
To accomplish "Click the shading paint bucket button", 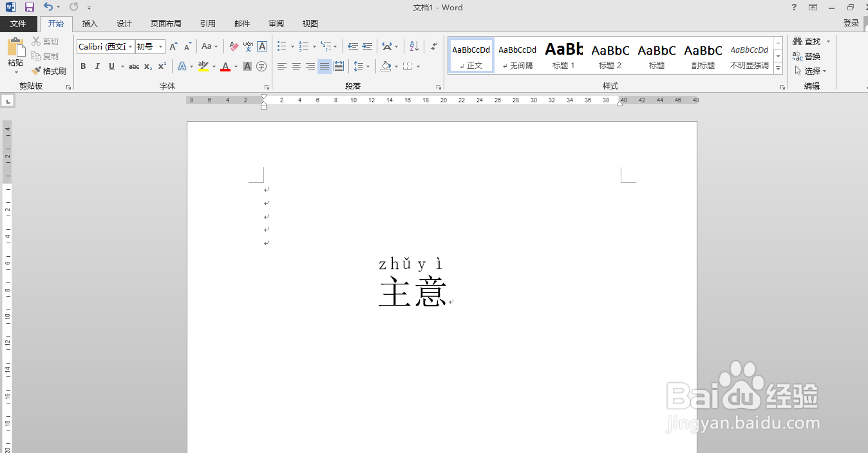I will pyautogui.click(x=386, y=66).
